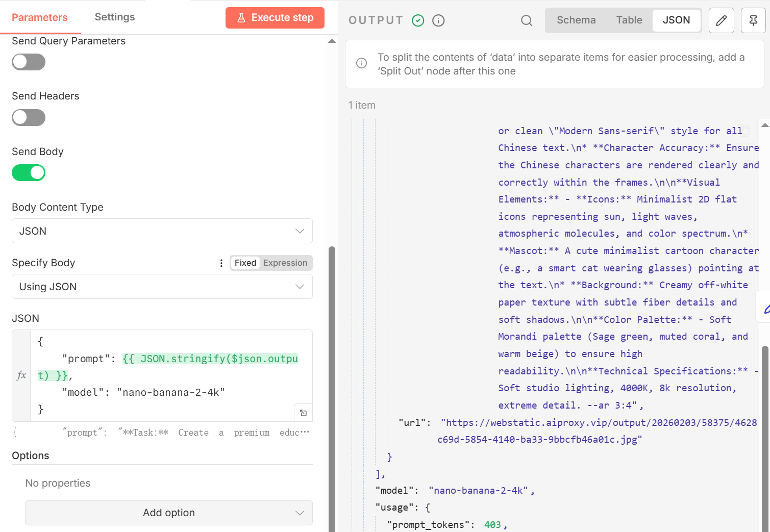Switch output view to Schema
Image resolution: width=770 pixels, height=532 pixels.
[x=576, y=20]
